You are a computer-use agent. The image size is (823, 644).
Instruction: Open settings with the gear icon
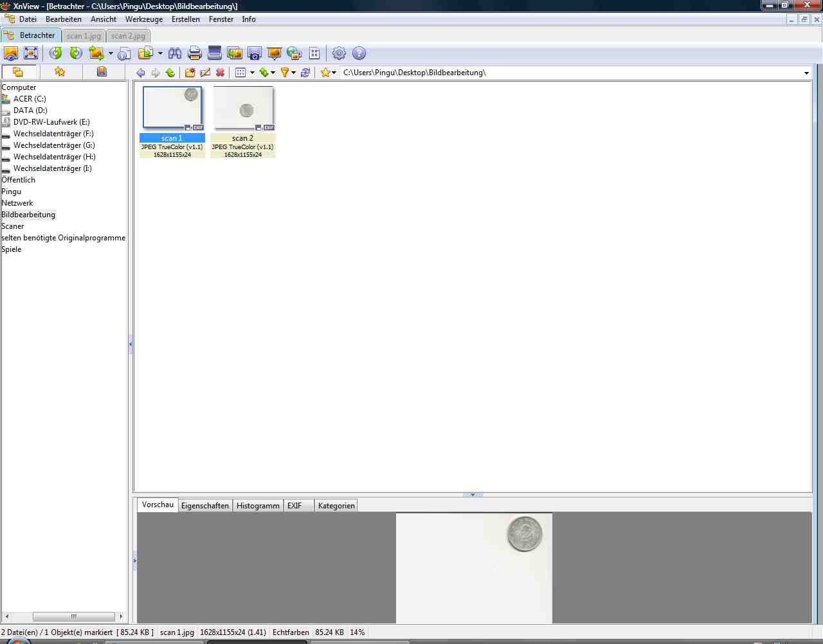[x=339, y=53]
